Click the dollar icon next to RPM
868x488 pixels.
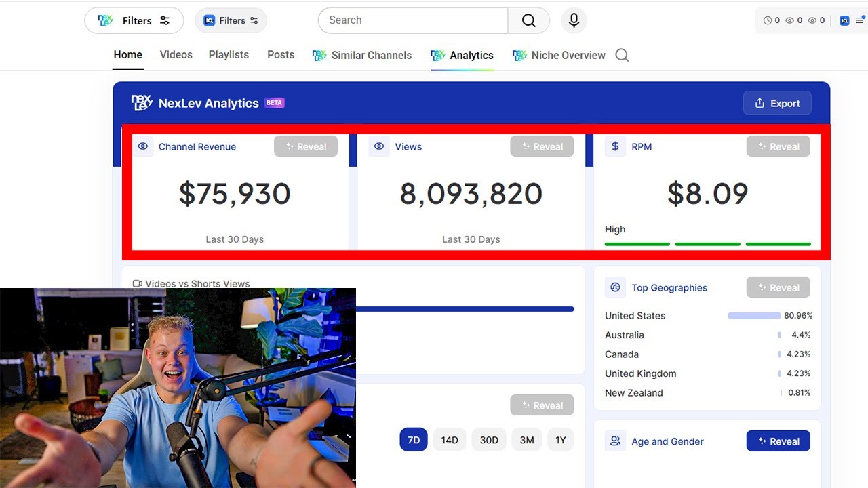click(615, 146)
